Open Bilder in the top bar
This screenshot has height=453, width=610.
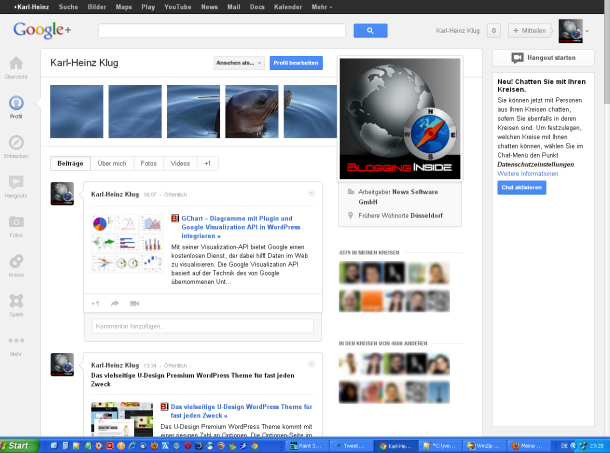pos(97,7)
